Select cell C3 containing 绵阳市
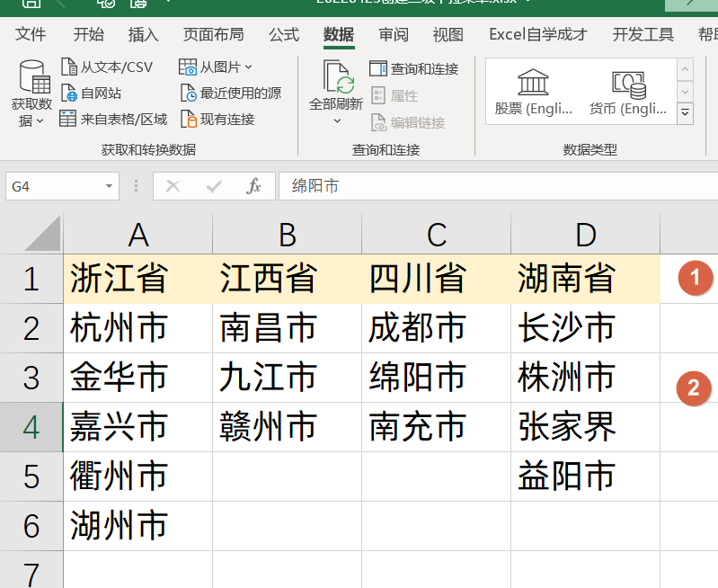This screenshot has height=588, width=718. click(x=437, y=378)
